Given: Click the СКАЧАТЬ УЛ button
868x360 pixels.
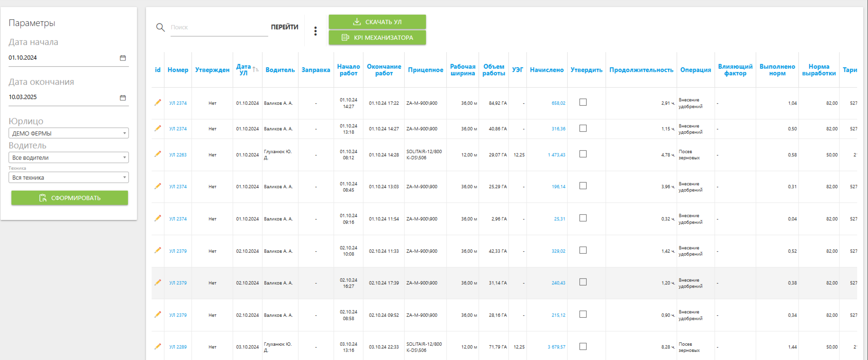Looking at the screenshot, I should pyautogui.click(x=377, y=22).
